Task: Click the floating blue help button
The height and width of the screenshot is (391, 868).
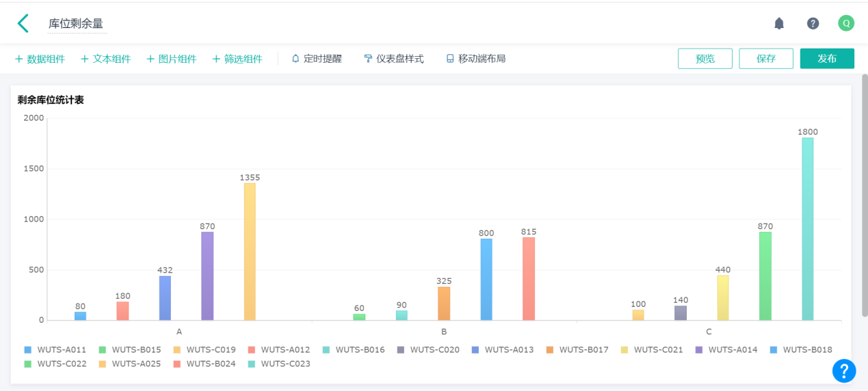Action: click(x=844, y=370)
